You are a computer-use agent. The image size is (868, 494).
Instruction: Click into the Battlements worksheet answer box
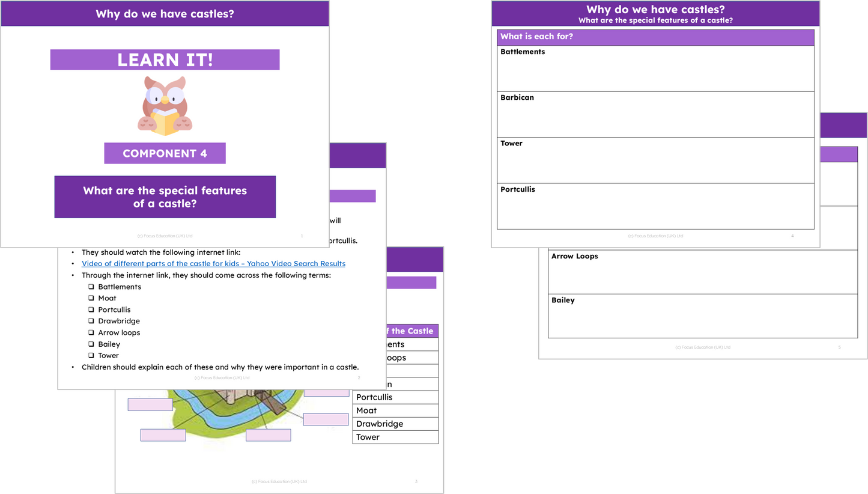[x=655, y=72]
